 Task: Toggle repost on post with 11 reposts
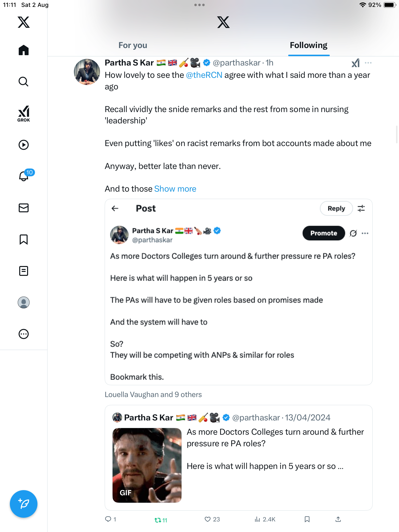(158, 520)
